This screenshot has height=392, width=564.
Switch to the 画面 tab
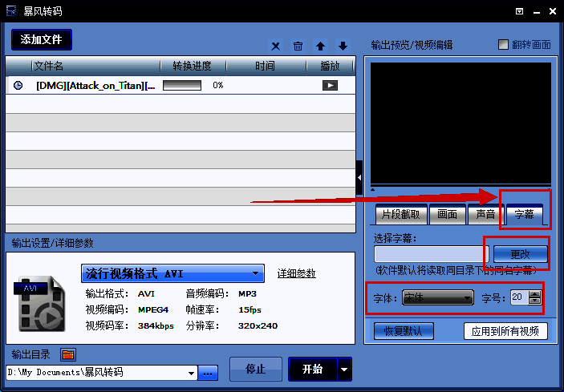point(447,215)
